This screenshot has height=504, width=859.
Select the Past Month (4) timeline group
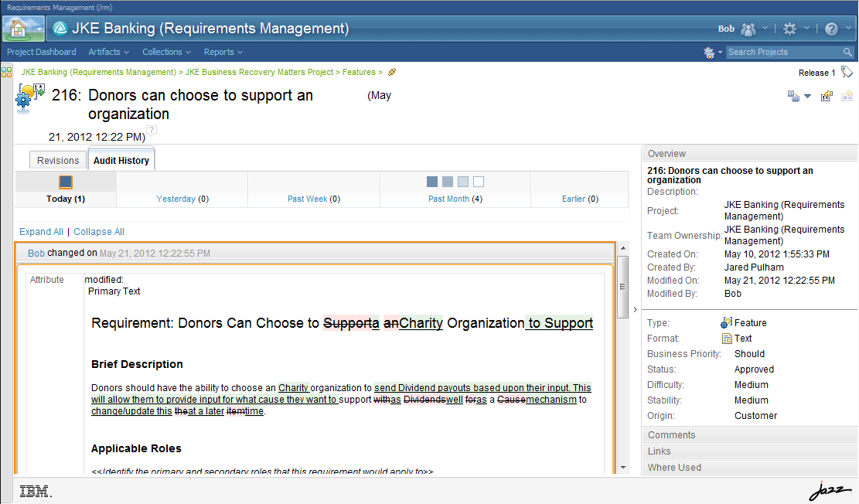(x=455, y=189)
